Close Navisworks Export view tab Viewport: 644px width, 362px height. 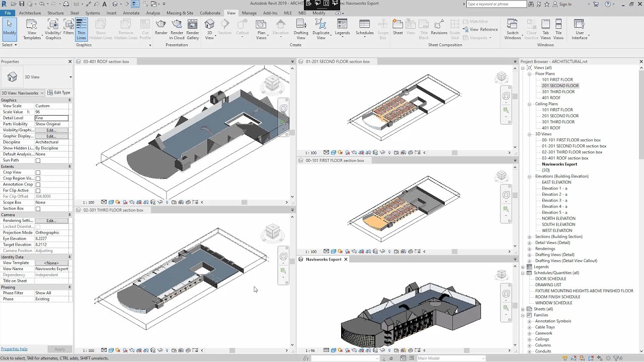pos(346,259)
